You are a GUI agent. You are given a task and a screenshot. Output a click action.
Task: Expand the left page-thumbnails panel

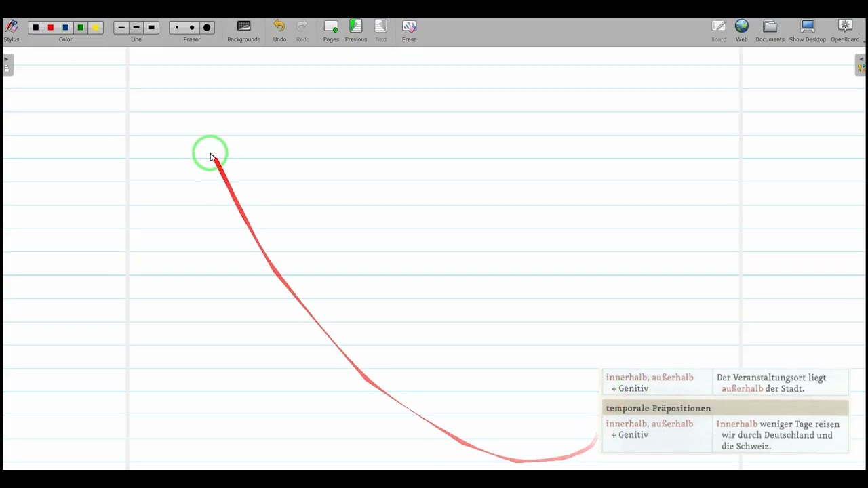7,64
